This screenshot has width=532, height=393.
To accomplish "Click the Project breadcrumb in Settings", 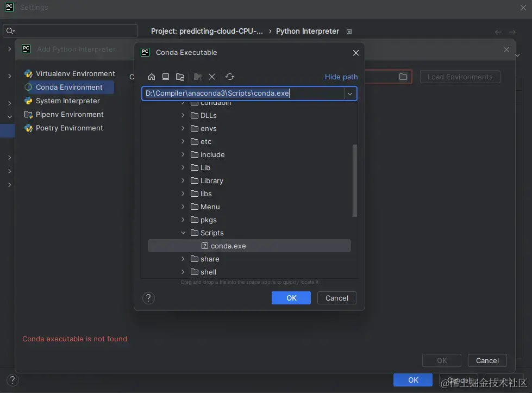I will (x=206, y=31).
